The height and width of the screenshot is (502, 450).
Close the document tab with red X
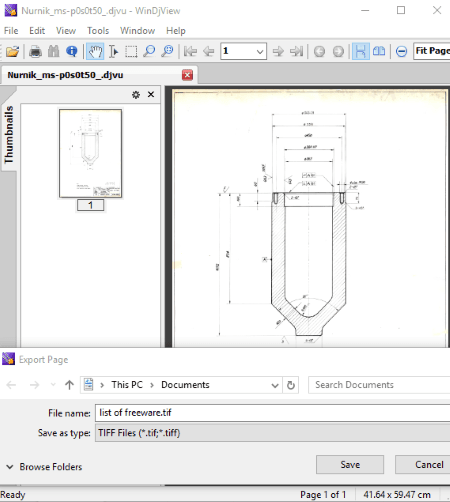click(x=187, y=75)
